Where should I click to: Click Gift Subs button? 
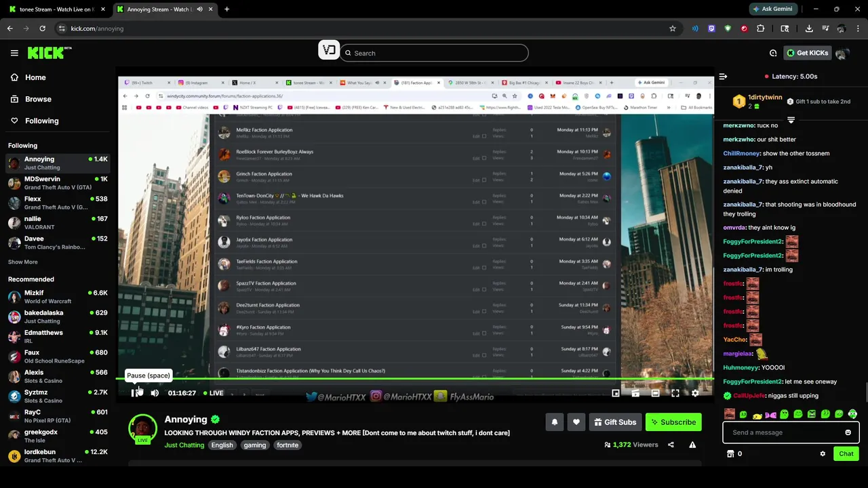(x=615, y=422)
